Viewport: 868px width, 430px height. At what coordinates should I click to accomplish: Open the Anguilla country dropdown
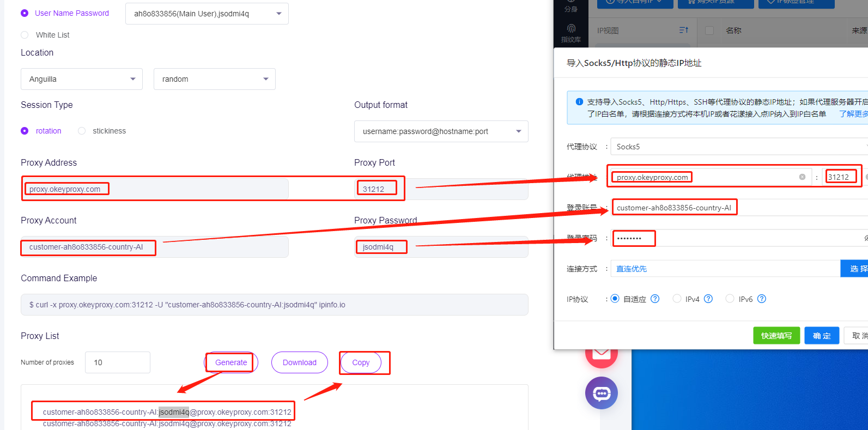[x=82, y=79]
